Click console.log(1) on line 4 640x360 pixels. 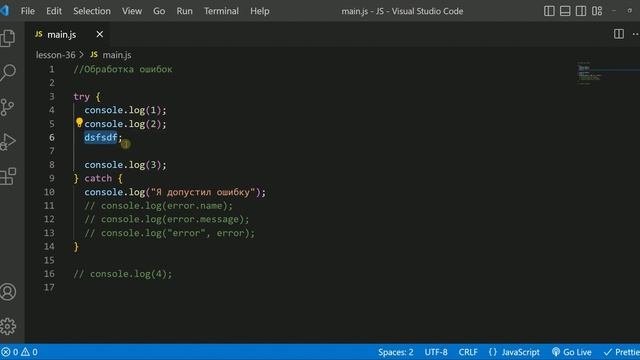pos(125,110)
